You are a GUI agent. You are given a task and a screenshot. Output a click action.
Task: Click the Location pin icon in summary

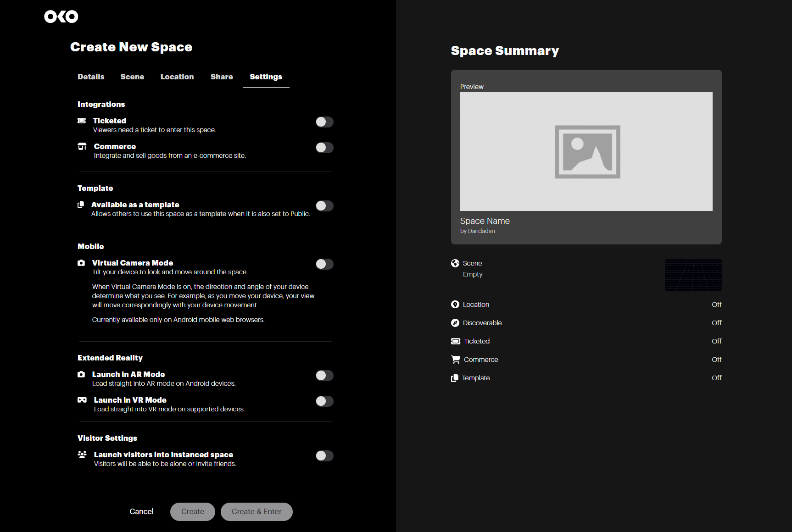coord(455,305)
